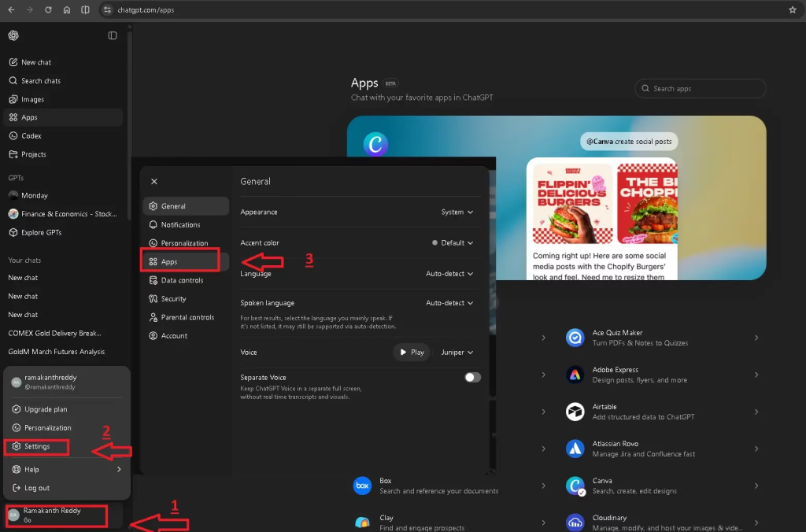The image size is (806, 532).
Task: Open the Box app icon
Action: (x=362, y=486)
